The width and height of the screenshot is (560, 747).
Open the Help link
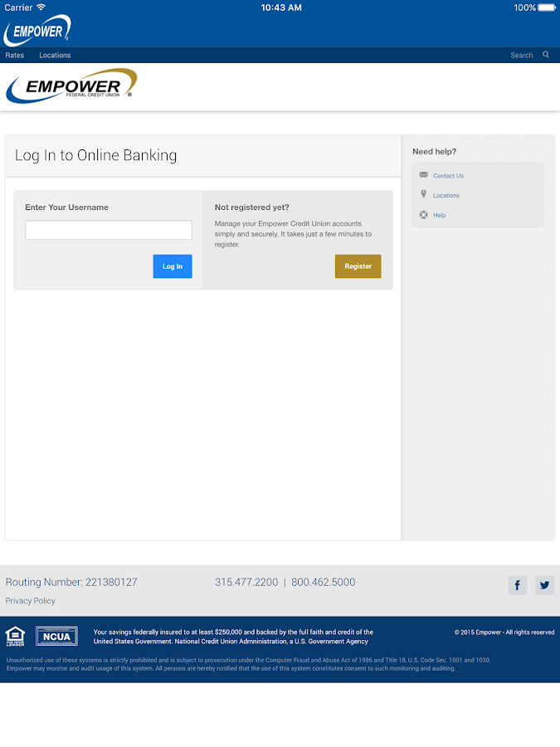(439, 215)
